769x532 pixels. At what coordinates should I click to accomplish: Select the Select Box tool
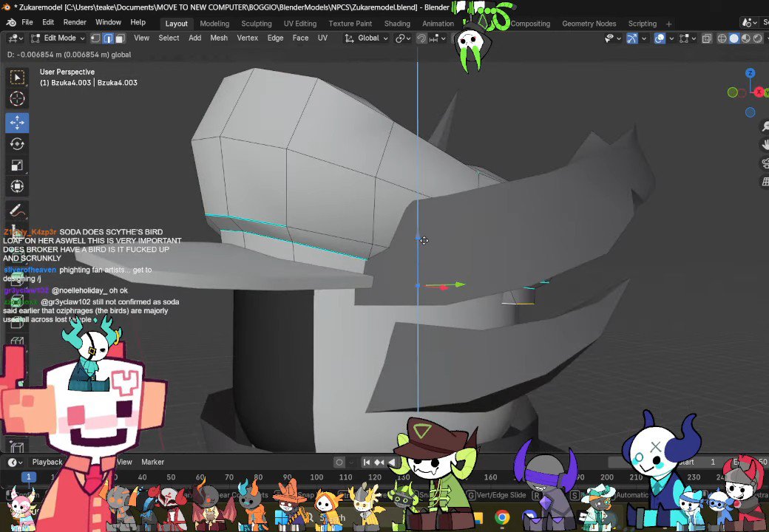(17, 78)
